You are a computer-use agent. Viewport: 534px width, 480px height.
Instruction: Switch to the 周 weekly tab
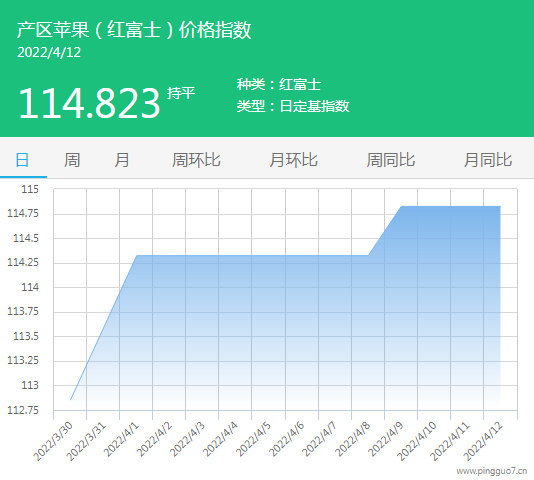[72, 159]
